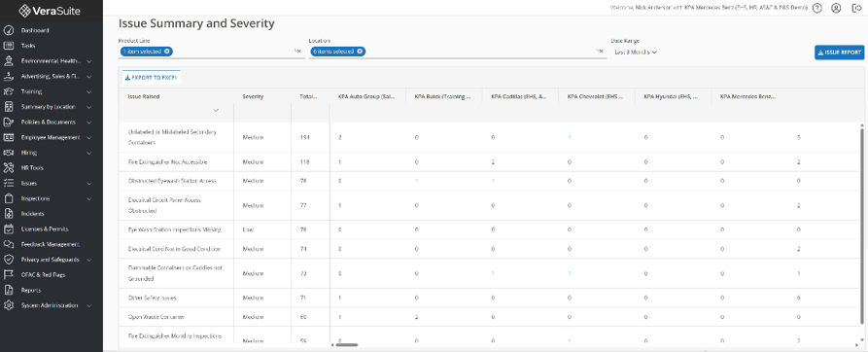This screenshot has width=868, height=352.
Task: Expand the Employee Management chevron
Action: coord(89,137)
